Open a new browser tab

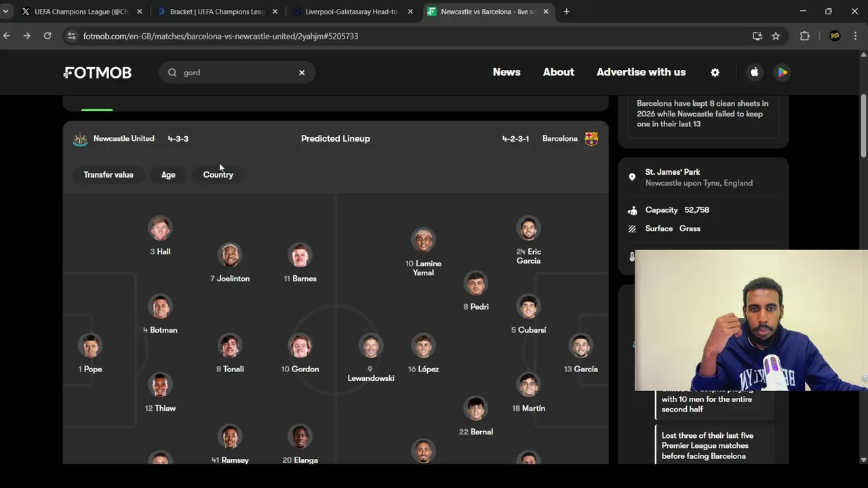coord(566,12)
